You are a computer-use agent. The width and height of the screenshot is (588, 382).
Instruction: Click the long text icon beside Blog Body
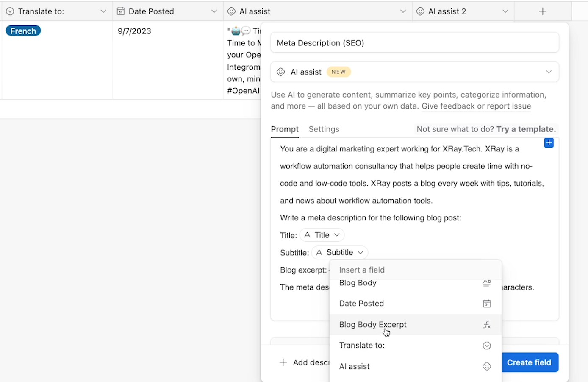pyautogui.click(x=487, y=283)
